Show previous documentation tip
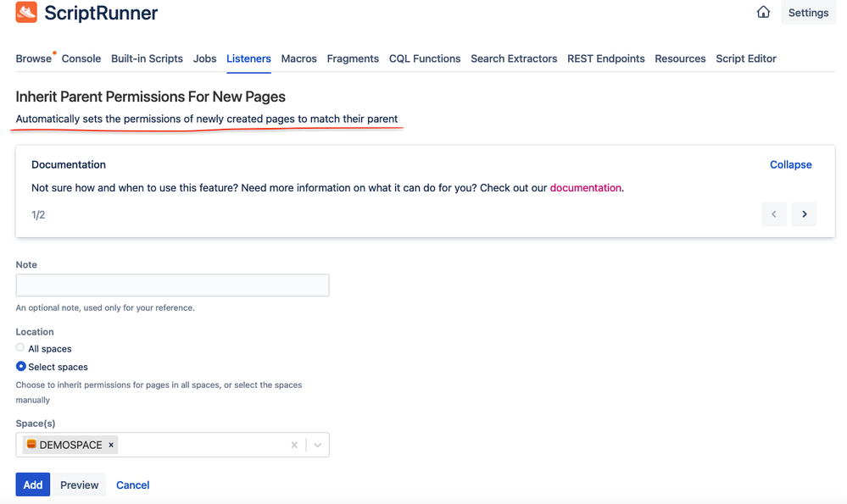 point(773,214)
